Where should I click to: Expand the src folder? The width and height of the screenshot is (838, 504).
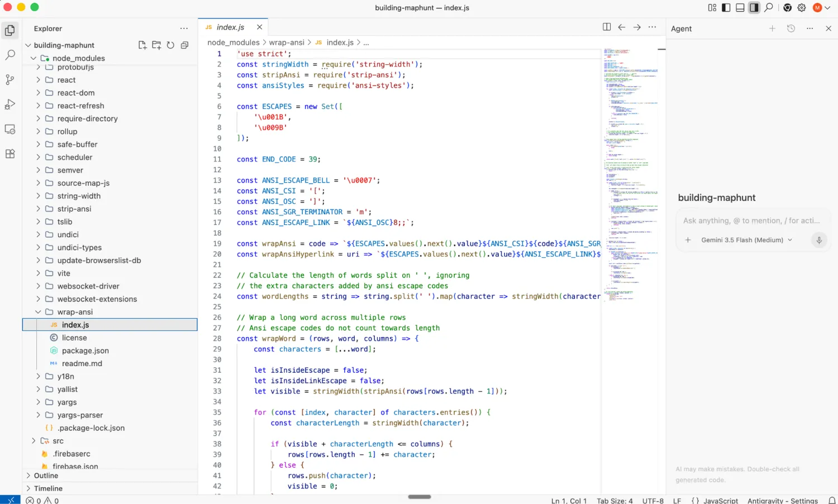coord(34,441)
